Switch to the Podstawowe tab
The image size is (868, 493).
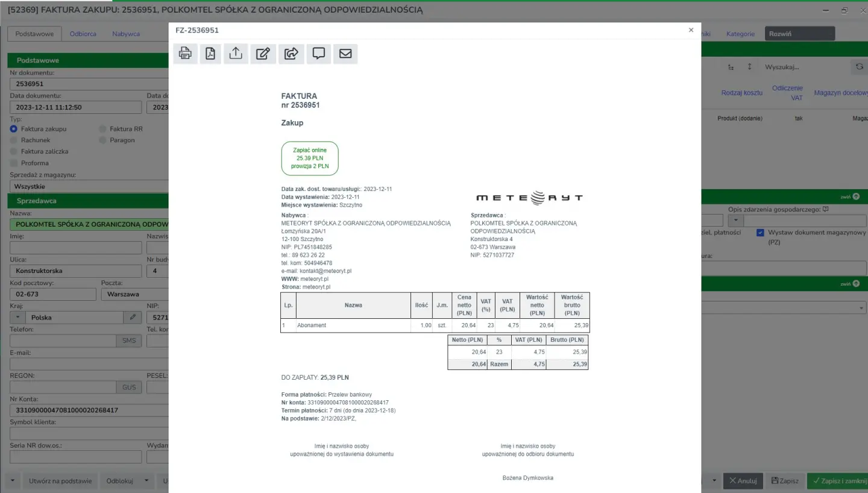(x=34, y=34)
